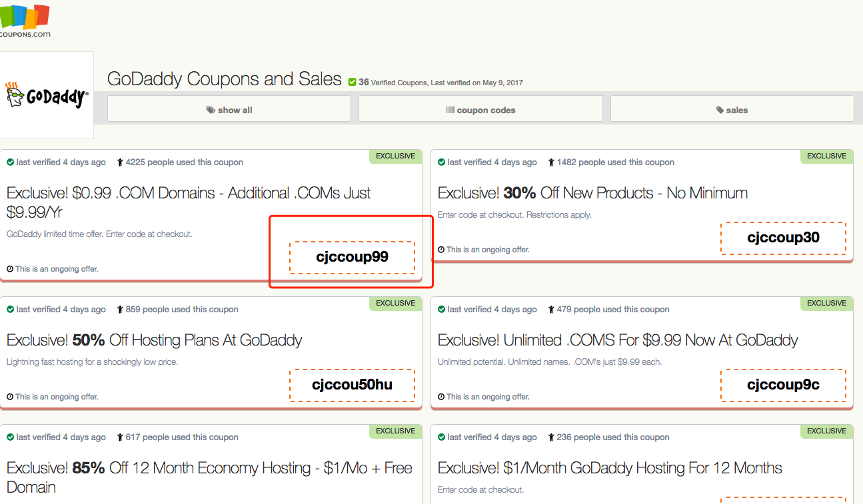
Task: Click clock icon on cjccoup99 card's ongoing offer
Action: point(10,269)
